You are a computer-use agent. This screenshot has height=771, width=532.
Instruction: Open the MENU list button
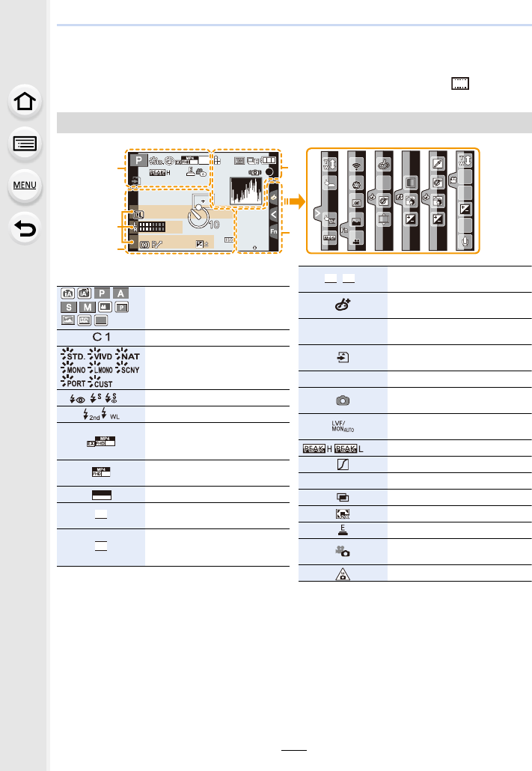(x=25, y=186)
